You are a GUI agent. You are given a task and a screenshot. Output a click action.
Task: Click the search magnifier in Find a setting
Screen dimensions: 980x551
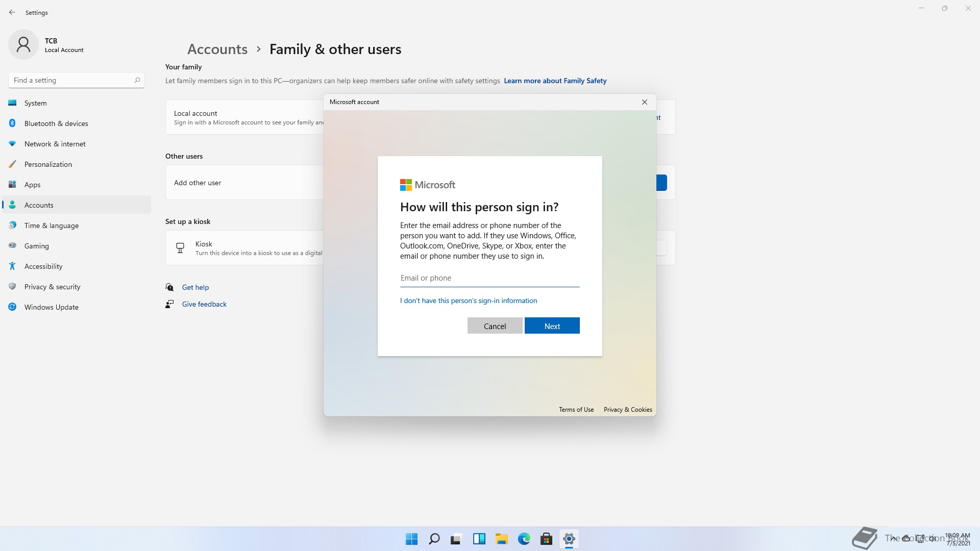coord(137,80)
